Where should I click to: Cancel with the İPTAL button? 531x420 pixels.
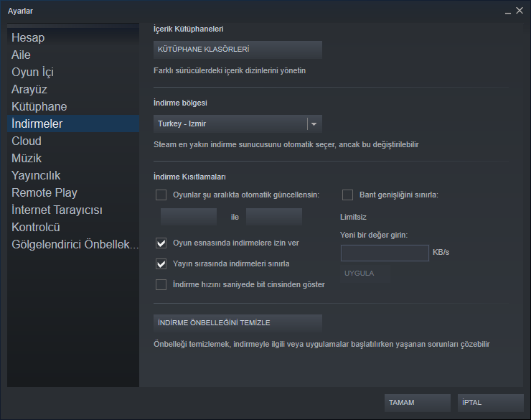(490, 403)
